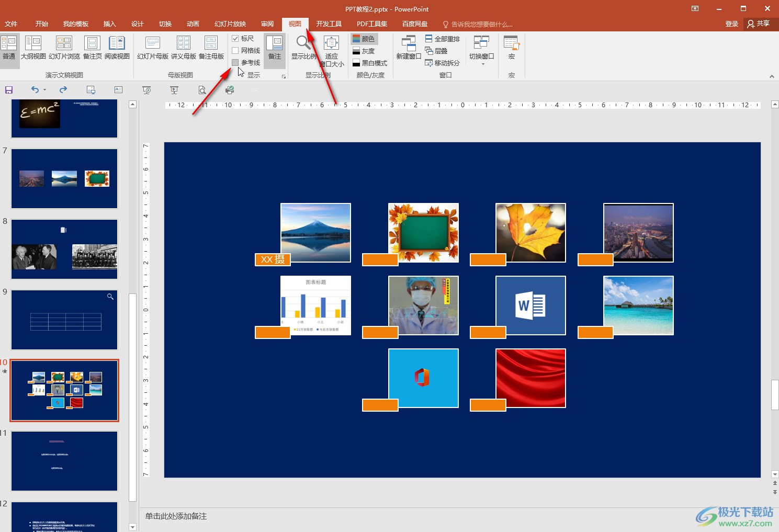Click 新建窗口 new window
The height and width of the screenshot is (532, 779).
[x=409, y=48]
